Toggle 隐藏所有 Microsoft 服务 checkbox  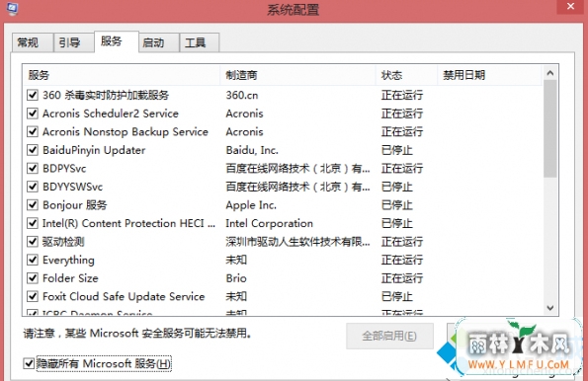pyautogui.click(x=29, y=363)
